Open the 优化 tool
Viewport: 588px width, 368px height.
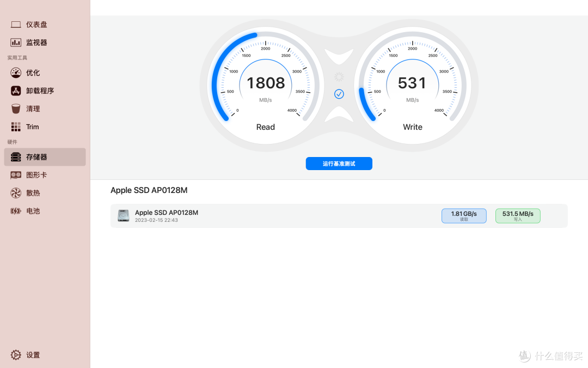tap(45, 73)
